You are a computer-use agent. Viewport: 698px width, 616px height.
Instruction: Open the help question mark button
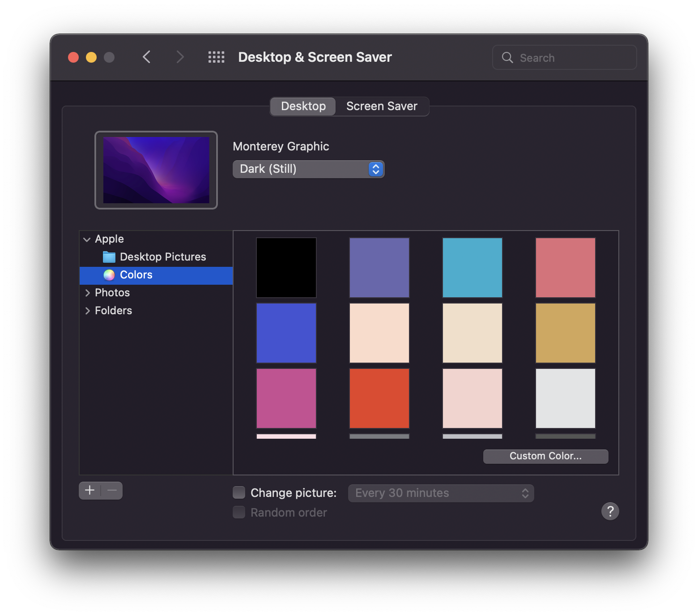(610, 511)
